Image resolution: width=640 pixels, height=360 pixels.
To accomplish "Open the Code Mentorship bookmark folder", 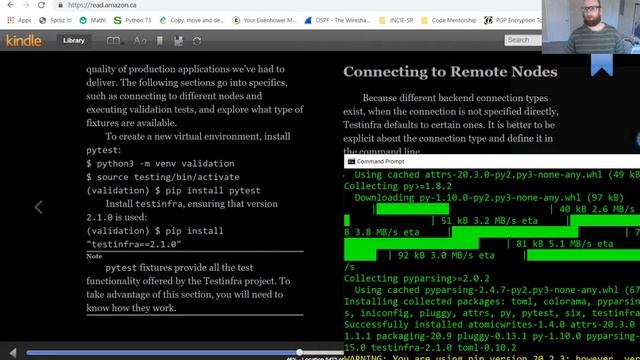I will [x=449, y=20].
